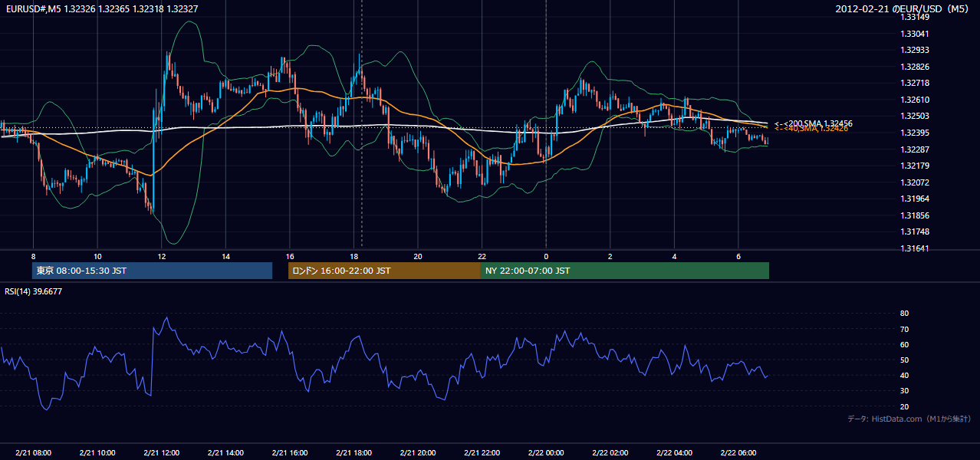Click price axis label 1.32610
This screenshot has width=980, height=460.
[916, 100]
